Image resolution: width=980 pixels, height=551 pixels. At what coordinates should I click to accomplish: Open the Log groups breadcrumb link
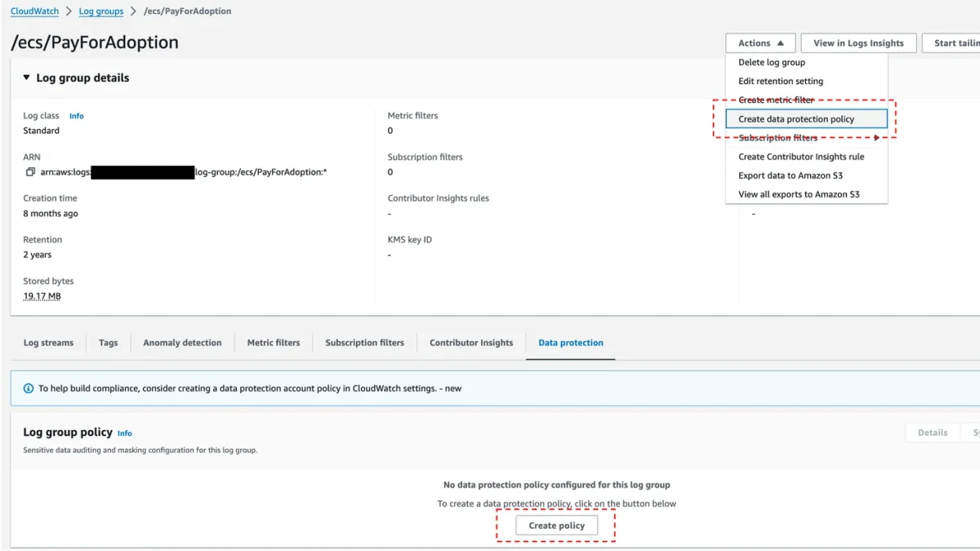pyautogui.click(x=101, y=11)
